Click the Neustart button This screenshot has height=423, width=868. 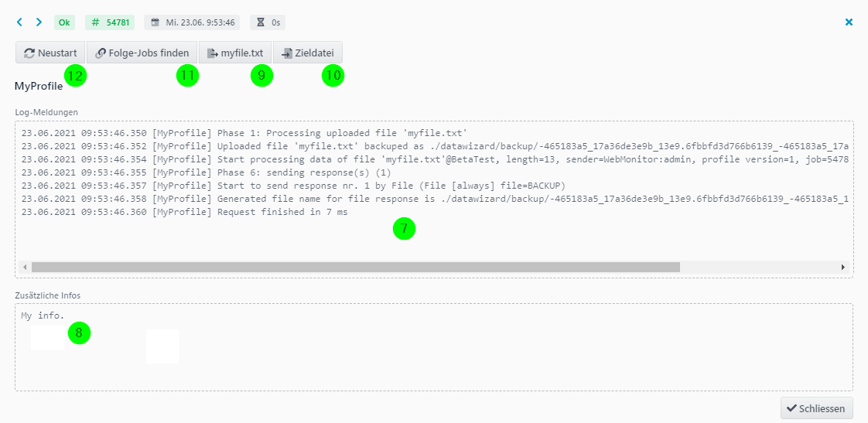(x=50, y=53)
